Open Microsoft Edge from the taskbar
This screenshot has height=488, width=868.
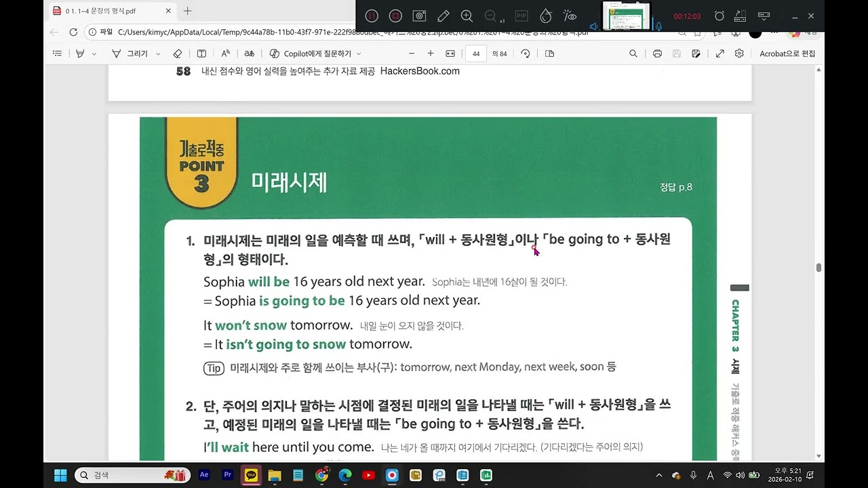[x=345, y=475]
